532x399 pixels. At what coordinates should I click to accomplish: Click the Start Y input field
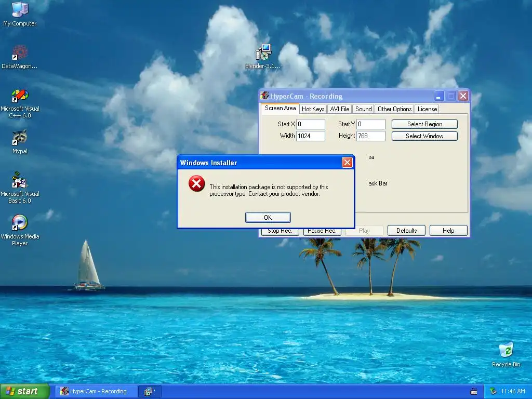point(371,124)
